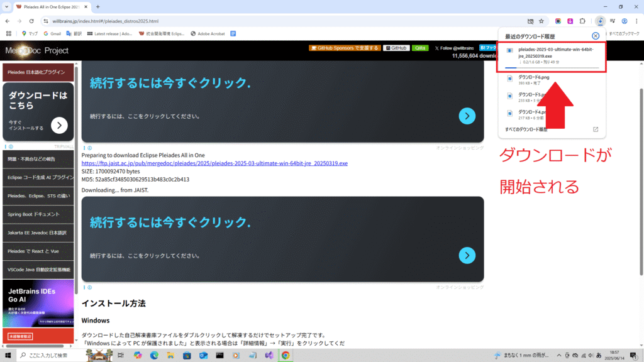This screenshot has height=362, width=644.
Task: Open Jakarta EE Javadoc 日本語訳 sidebar item
Action: [38, 233]
